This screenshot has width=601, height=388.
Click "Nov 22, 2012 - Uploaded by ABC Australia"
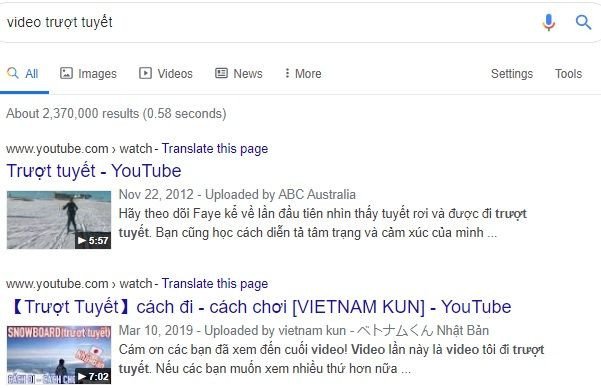237,194
